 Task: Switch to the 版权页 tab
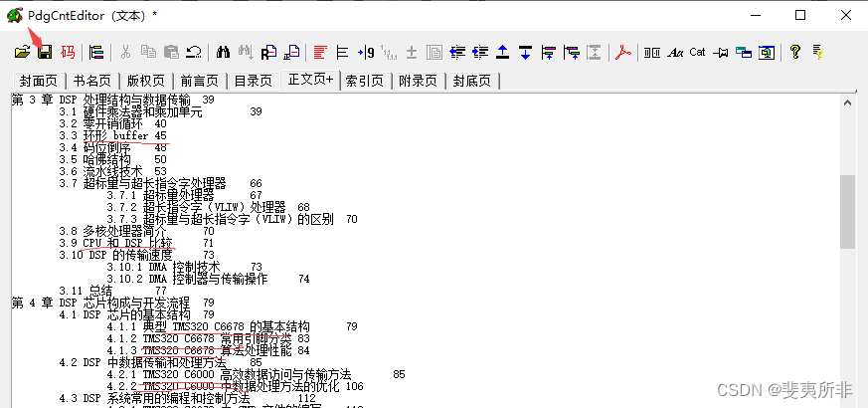pyautogui.click(x=146, y=81)
